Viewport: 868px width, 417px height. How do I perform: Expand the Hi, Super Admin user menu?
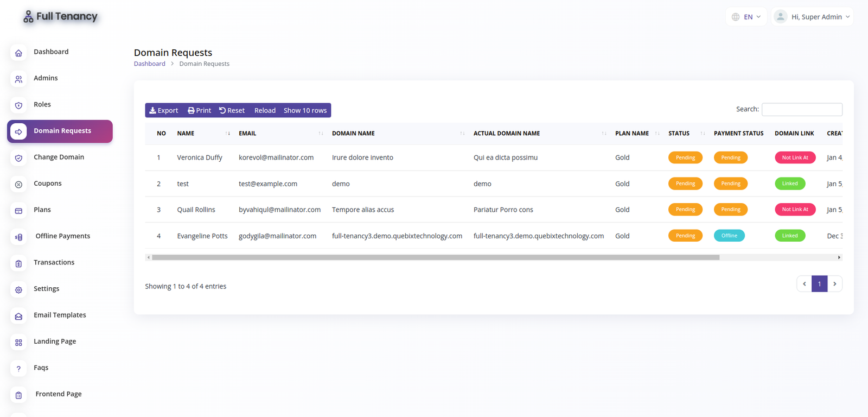pos(813,17)
